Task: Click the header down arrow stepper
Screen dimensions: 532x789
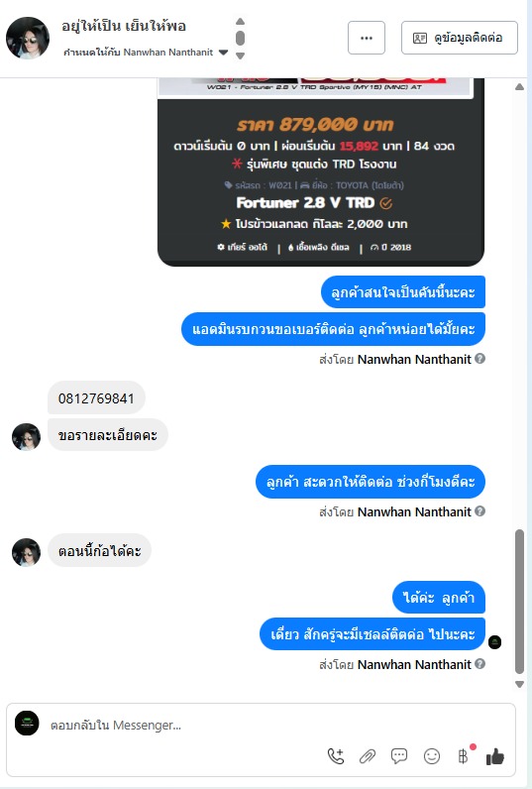Action: coord(241,56)
